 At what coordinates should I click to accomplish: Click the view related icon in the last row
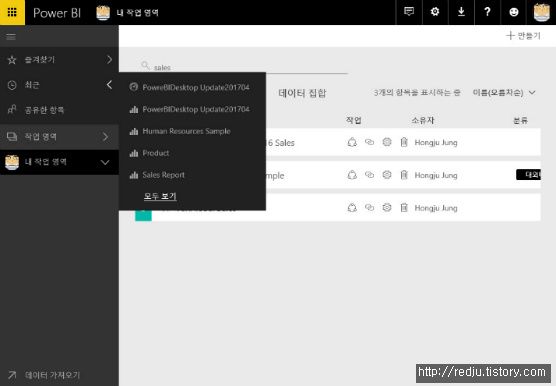(369, 207)
